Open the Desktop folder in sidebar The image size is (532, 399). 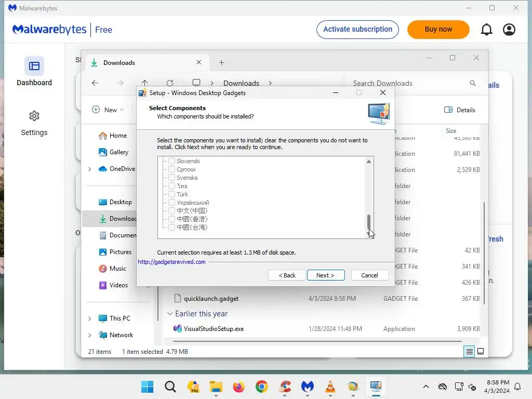[115, 202]
